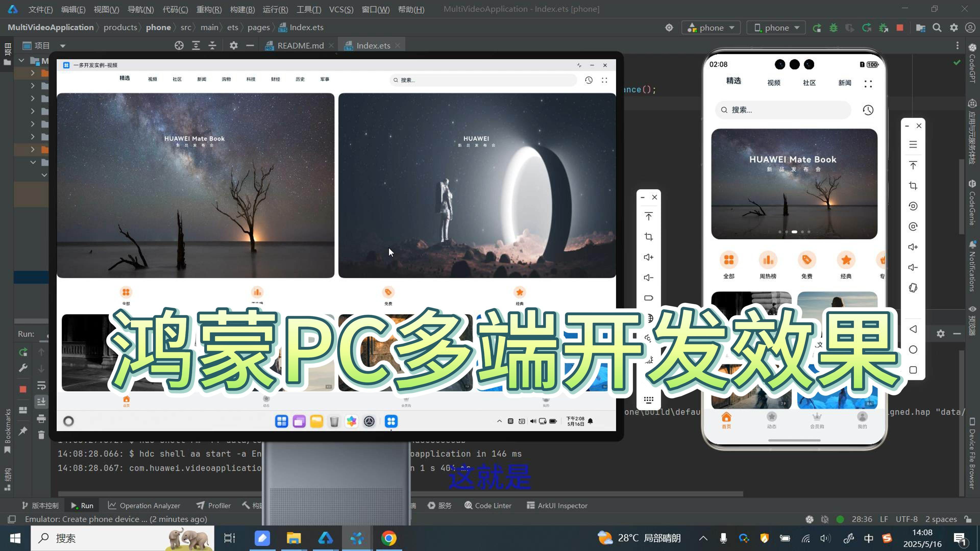980x551 pixels.
Task: Open the search magnifier in IDE toolbar
Action: [x=937, y=27]
